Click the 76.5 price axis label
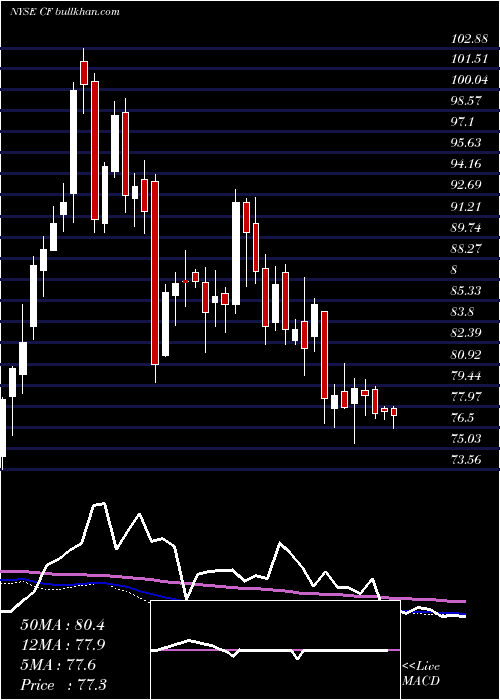Screen dimensions: 500x700 pyautogui.click(x=462, y=418)
